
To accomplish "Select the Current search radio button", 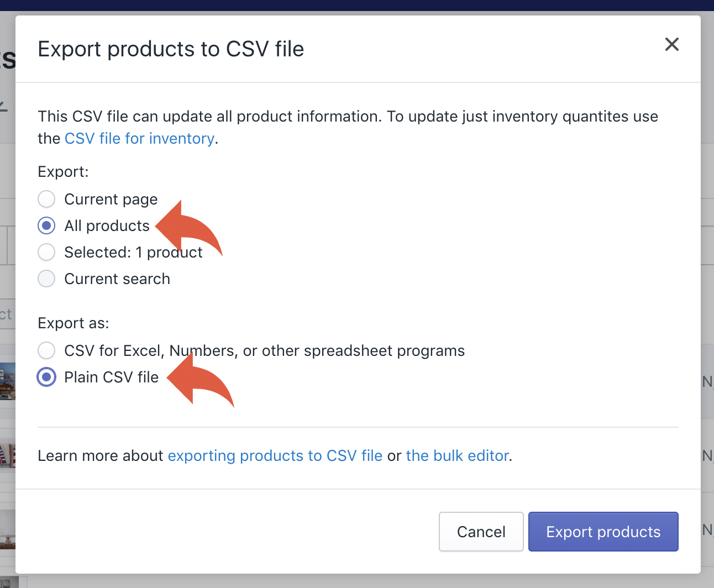I will coord(46,279).
